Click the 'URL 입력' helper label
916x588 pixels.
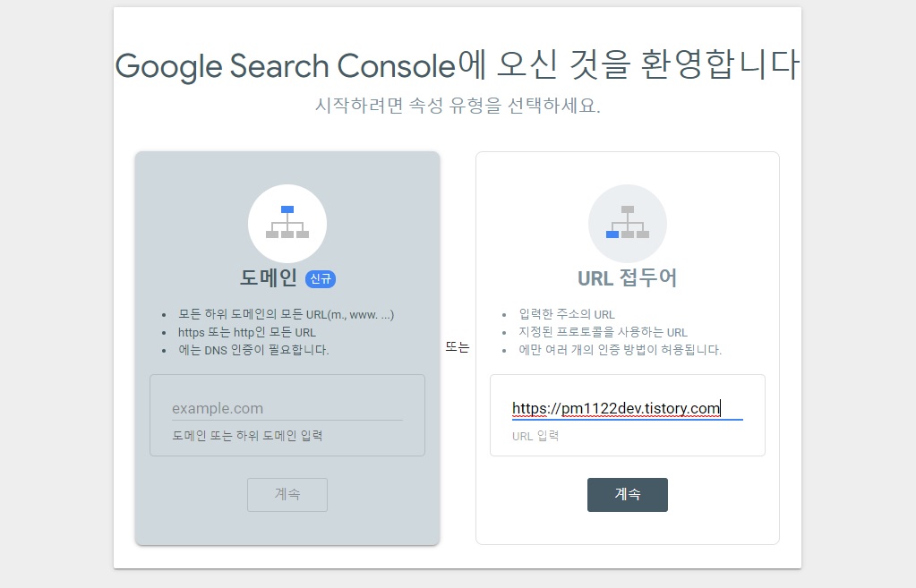pos(535,436)
